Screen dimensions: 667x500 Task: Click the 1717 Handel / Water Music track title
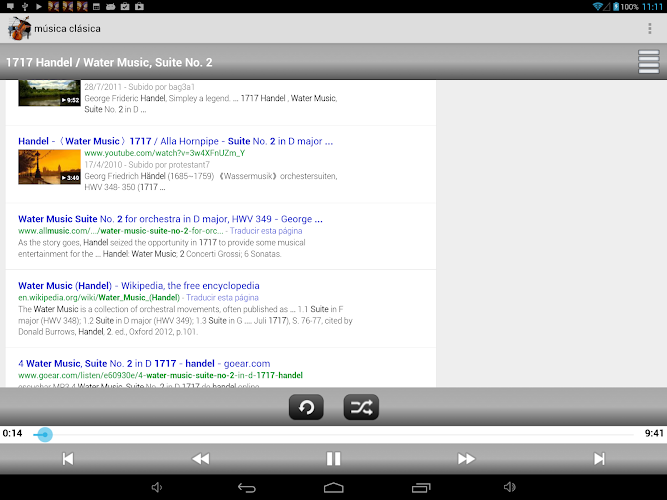(109, 63)
